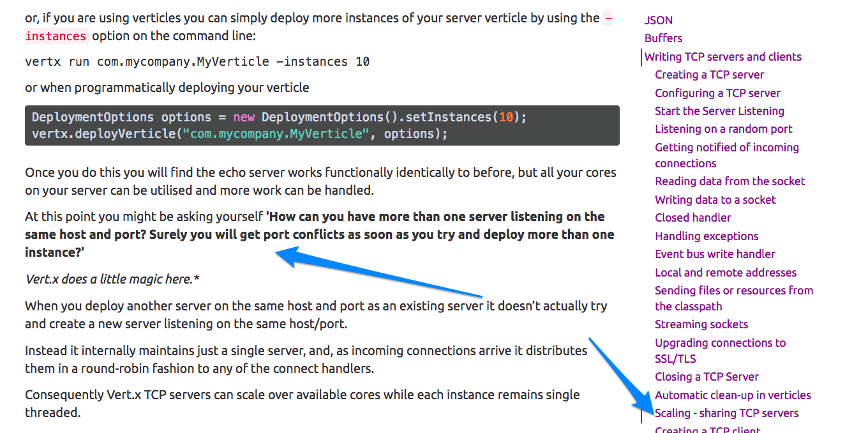Screen dimensions: 868x433
Task: Open the JSON sidebar link
Action: tap(659, 20)
